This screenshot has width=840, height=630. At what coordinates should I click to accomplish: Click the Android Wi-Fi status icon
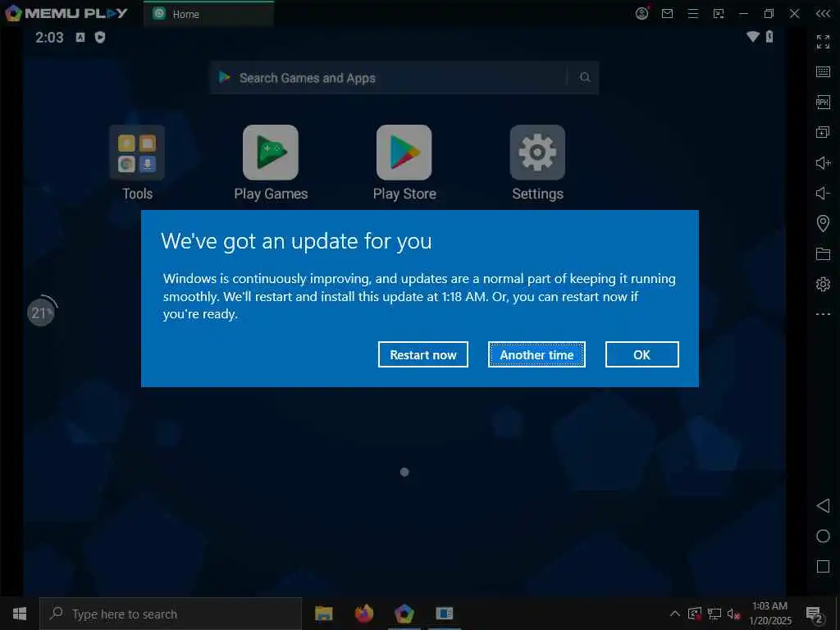[753, 36]
